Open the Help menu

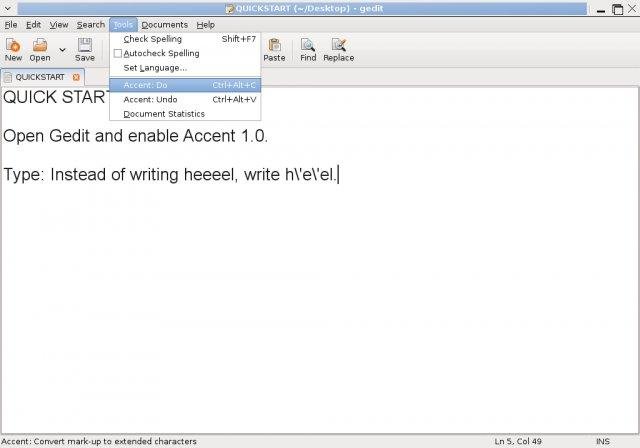tap(205, 25)
